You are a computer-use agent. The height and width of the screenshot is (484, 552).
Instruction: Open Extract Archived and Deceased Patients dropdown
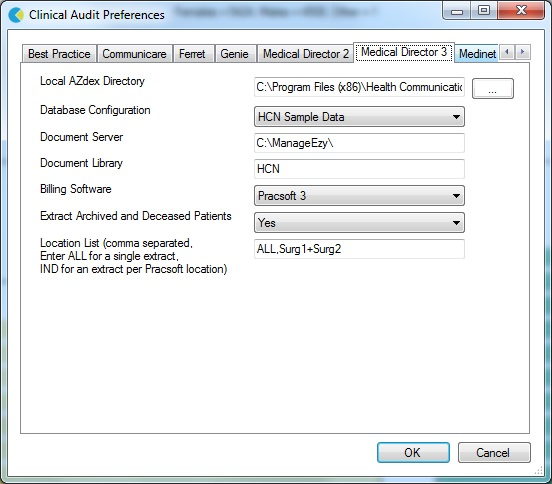359,222
